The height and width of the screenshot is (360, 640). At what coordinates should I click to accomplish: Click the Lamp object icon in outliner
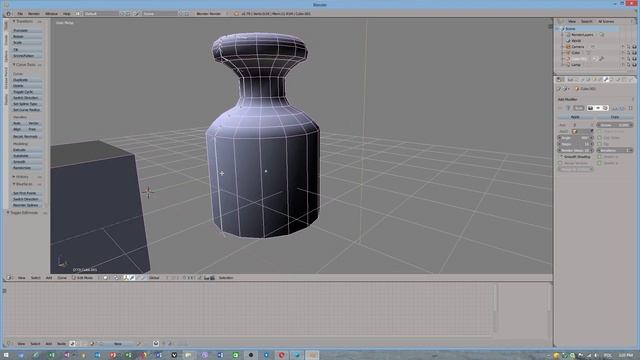[568, 64]
